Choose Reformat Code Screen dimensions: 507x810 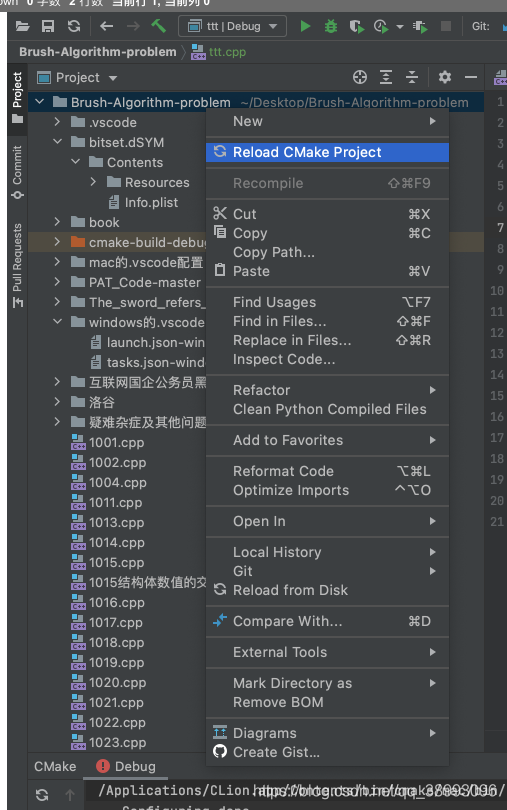(327, 471)
